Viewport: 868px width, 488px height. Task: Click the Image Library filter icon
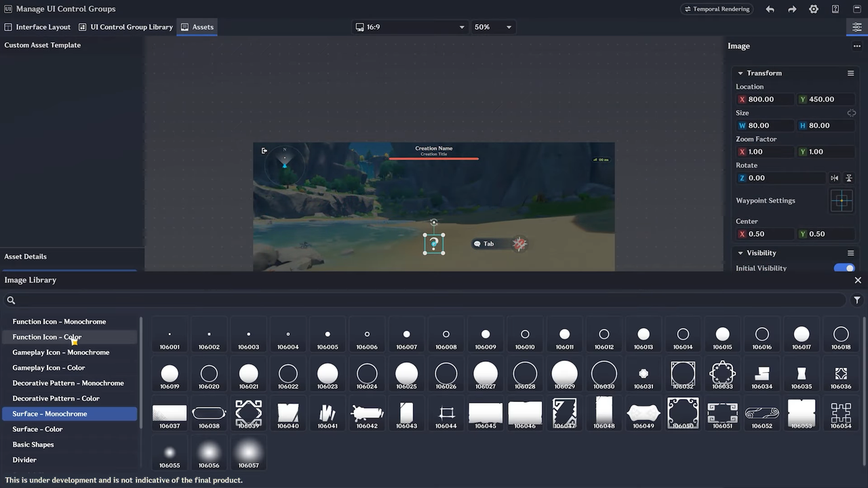pyautogui.click(x=857, y=300)
